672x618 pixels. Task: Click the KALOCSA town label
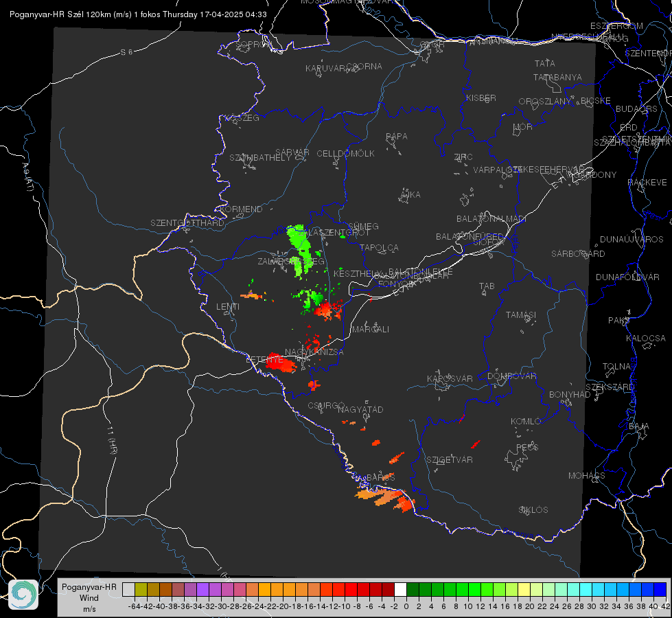(x=645, y=339)
